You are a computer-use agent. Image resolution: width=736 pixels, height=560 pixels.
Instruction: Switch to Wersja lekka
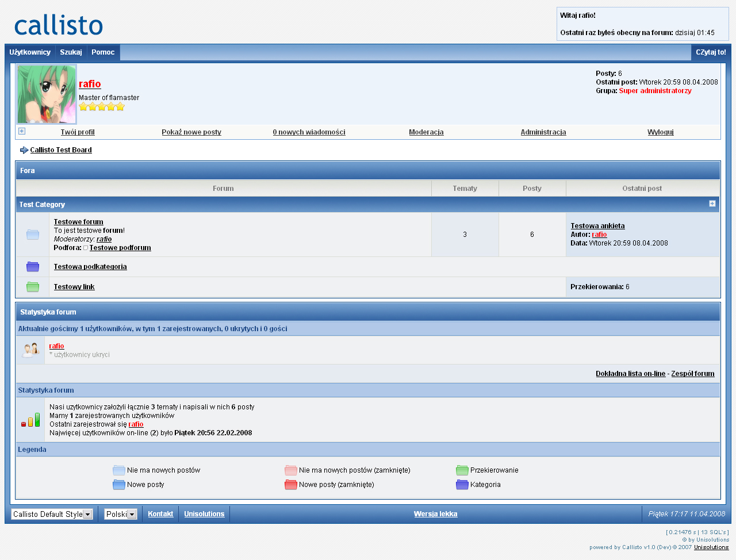click(x=435, y=514)
